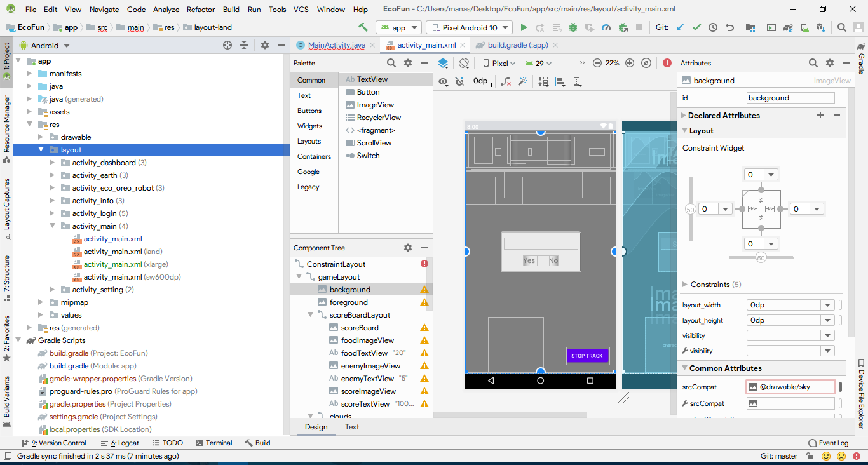Toggle the autoconnect magnet icon
Screen dimensions: 868x465
click(461, 81)
